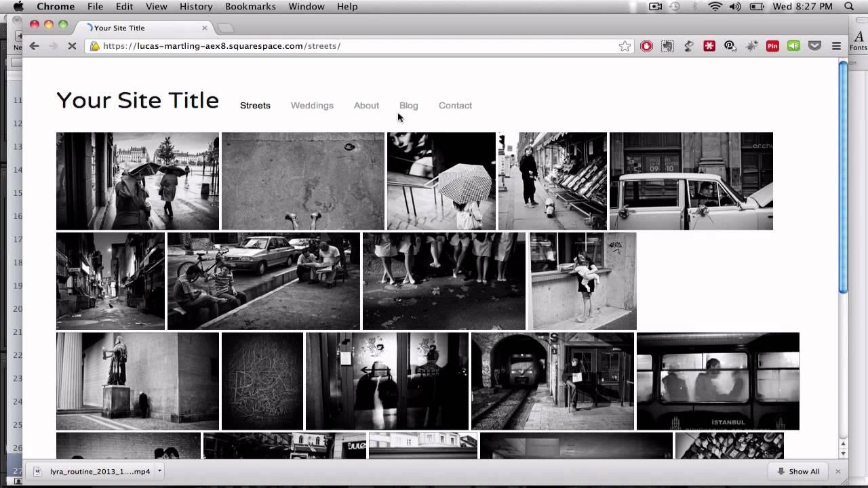The height and width of the screenshot is (488, 868).
Task: Click the Pinterest circle extension icon
Action: coord(730,46)
